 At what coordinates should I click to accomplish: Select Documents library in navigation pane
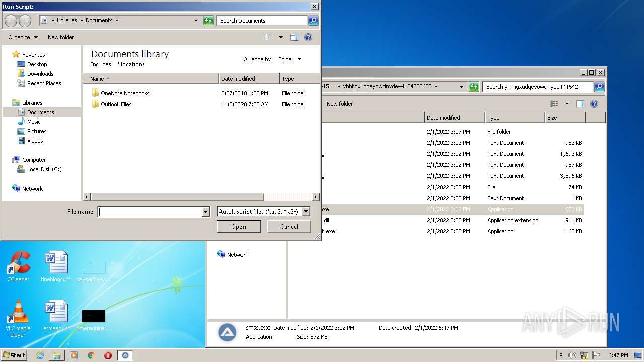coord(40,112)
